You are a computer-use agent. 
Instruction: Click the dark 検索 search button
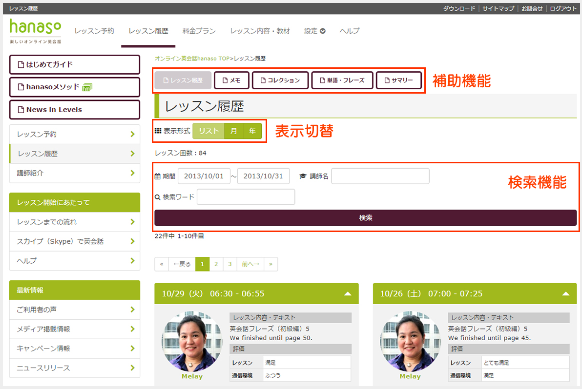pyautogui.click(x=366, y=218)
